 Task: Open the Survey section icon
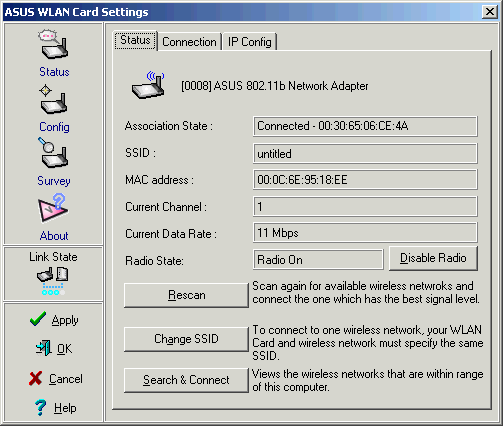[54, 153]
